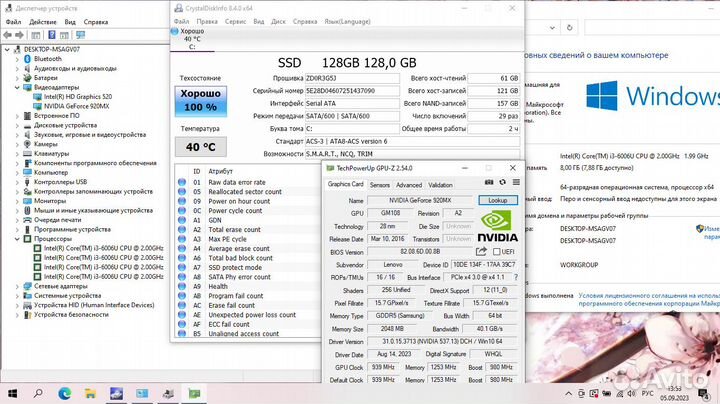Expand the Bluetooth category
This screenshot has width=720, height=404.
[17, 59]
